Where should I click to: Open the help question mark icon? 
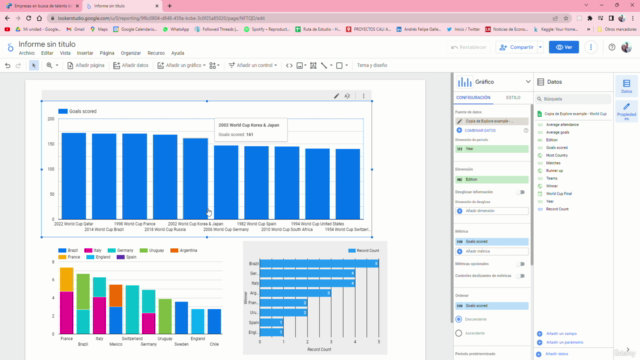[x=611, y=47]
